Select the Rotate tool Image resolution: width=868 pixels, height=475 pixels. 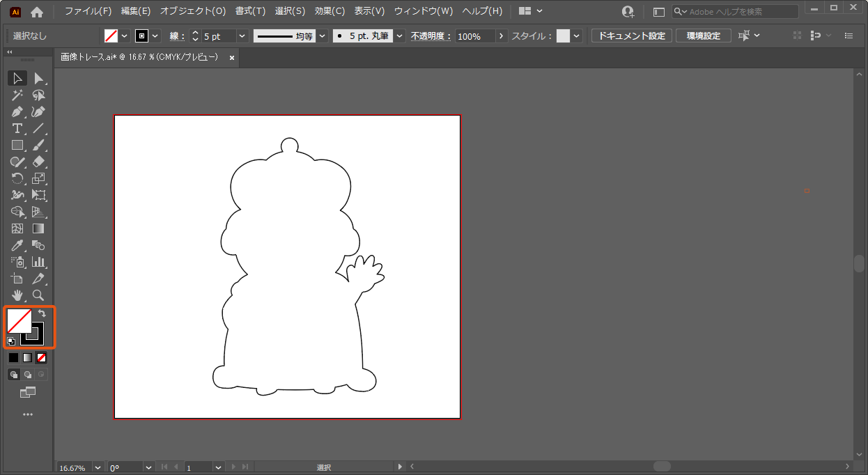pos(17,179)
